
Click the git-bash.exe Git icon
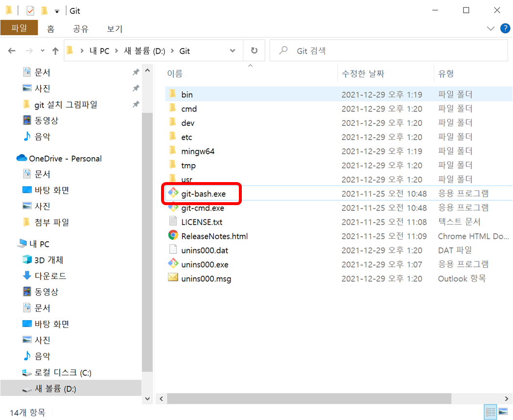[x=173, y=193]
